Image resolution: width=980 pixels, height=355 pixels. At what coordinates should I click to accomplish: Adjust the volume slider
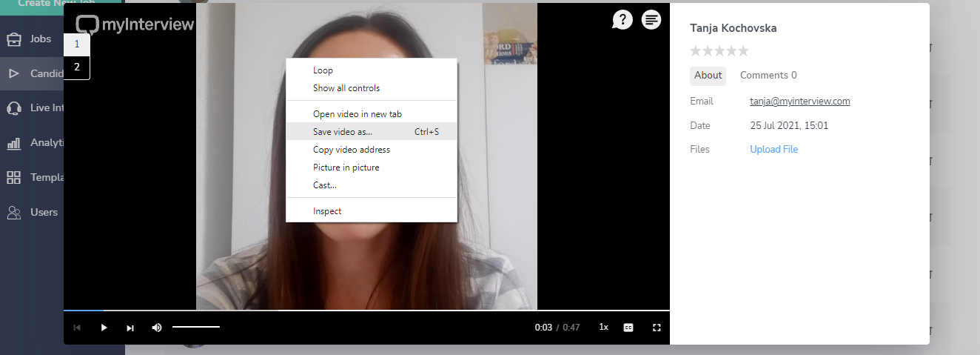[x=196, y=327]
